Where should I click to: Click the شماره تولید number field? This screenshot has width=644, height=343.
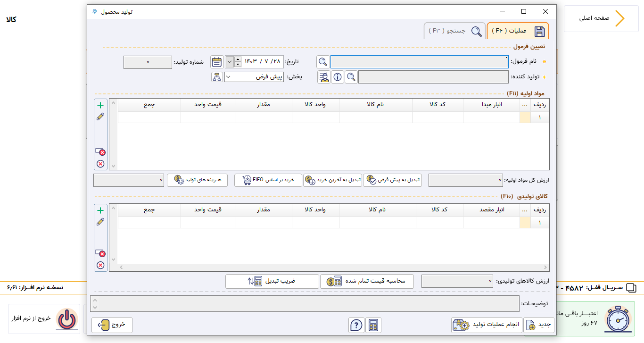click(x=148, y=62)
